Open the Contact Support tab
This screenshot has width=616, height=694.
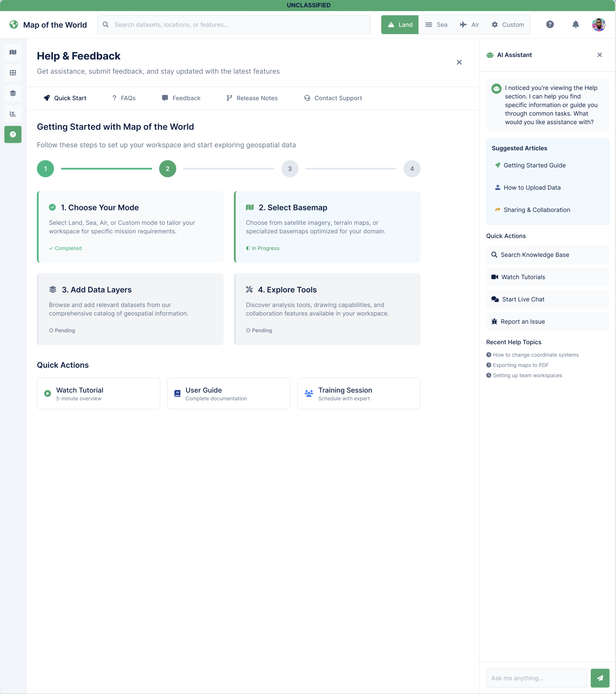(333, 98)
